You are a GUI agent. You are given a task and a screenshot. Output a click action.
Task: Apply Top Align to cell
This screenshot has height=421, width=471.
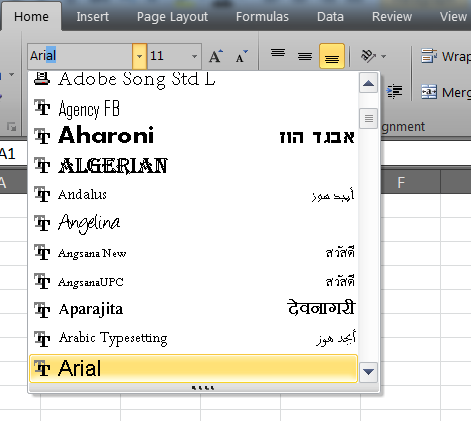[278, 53]
